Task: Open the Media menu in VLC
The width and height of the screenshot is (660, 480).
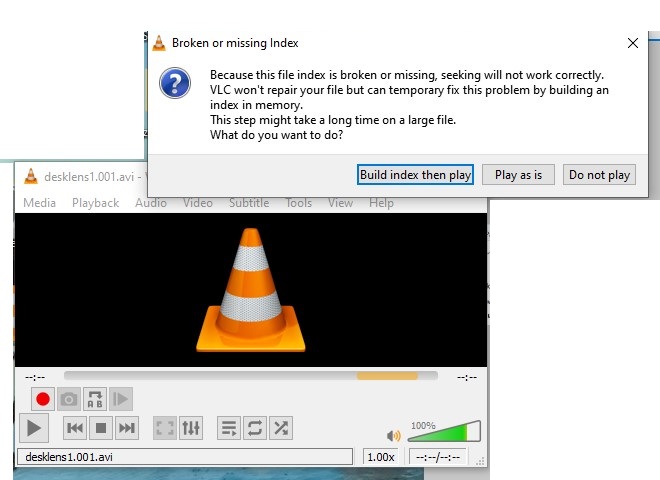Action: (x=39, y=203)
